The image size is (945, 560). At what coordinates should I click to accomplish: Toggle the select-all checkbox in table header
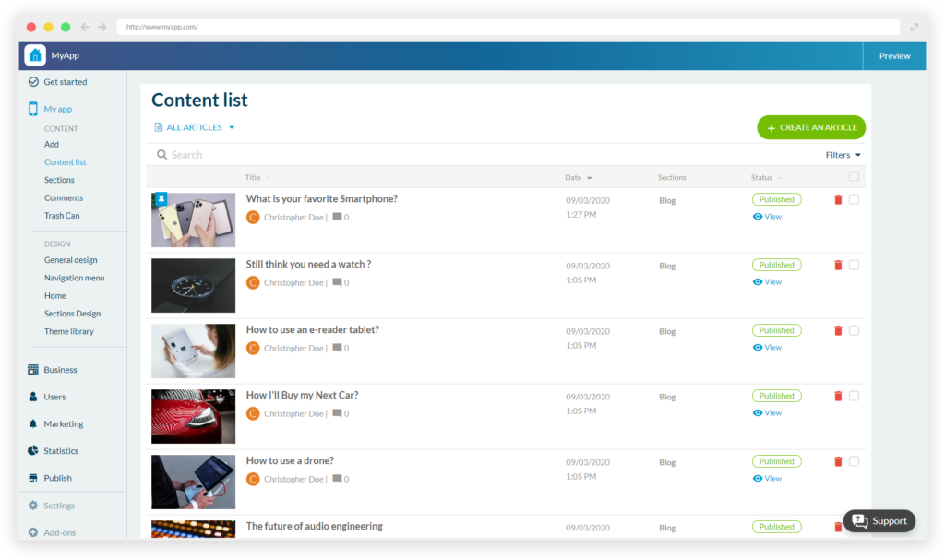pyautogui.click(x=854, y=177)
